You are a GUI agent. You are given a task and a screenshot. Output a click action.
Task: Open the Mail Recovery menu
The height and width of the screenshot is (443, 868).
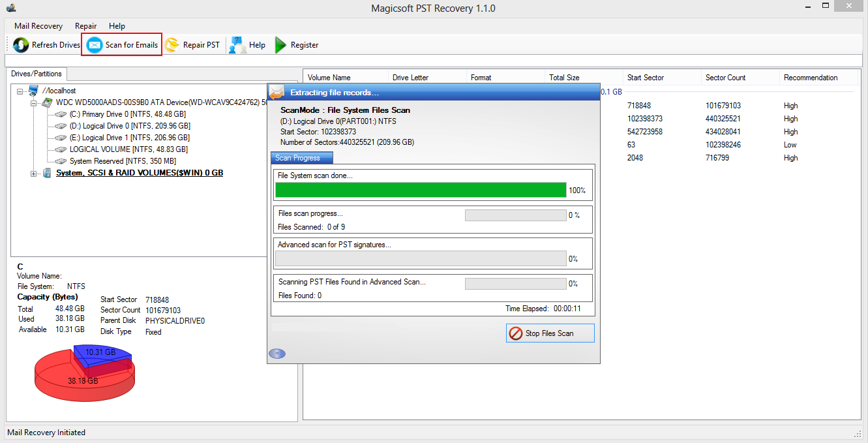tap(37, 26)
